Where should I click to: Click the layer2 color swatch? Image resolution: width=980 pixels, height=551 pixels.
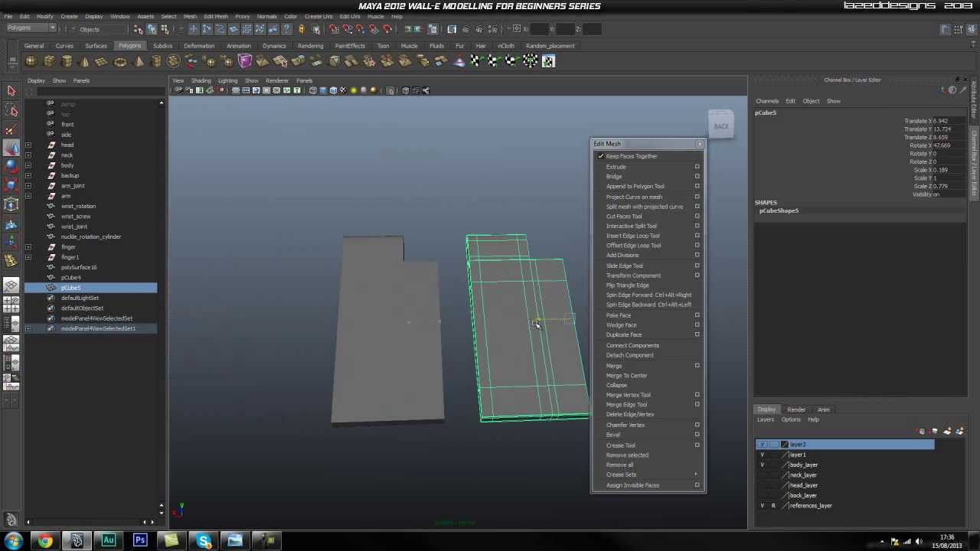point(784,445)
